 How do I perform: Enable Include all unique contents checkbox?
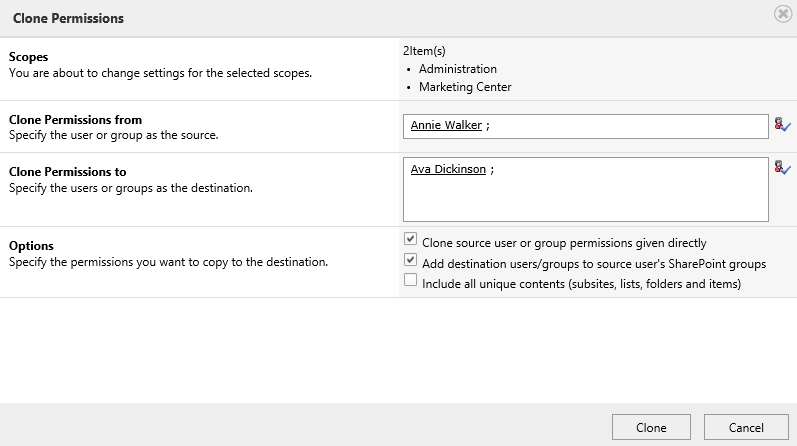[x=410, y=282]
